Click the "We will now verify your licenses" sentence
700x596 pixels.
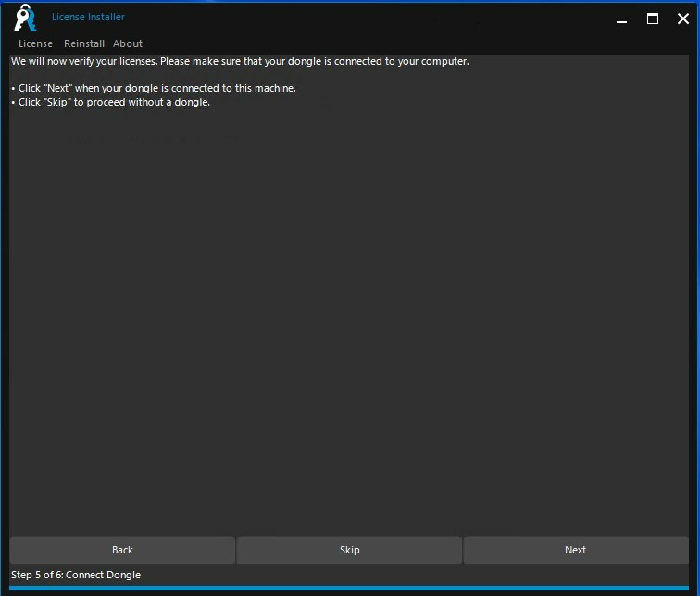240,61
